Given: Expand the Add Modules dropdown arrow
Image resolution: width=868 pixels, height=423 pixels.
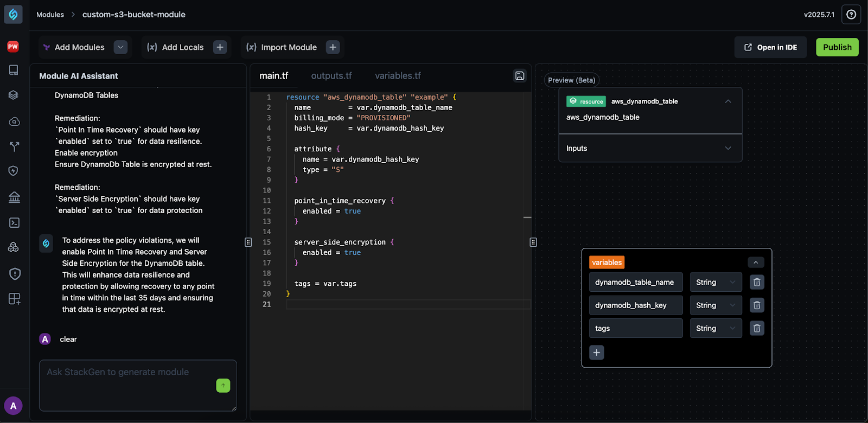Looking at the screenshot, I should coord(121,47).
